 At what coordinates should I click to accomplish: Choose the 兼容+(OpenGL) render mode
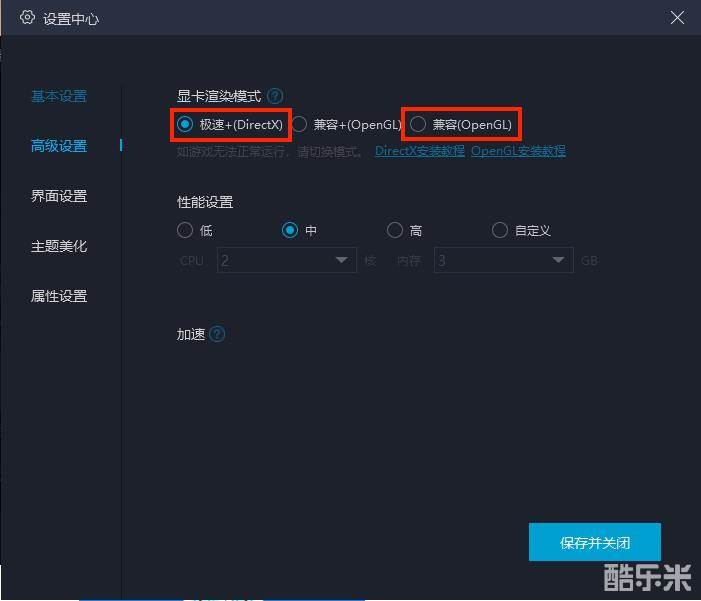click(299, 124)
